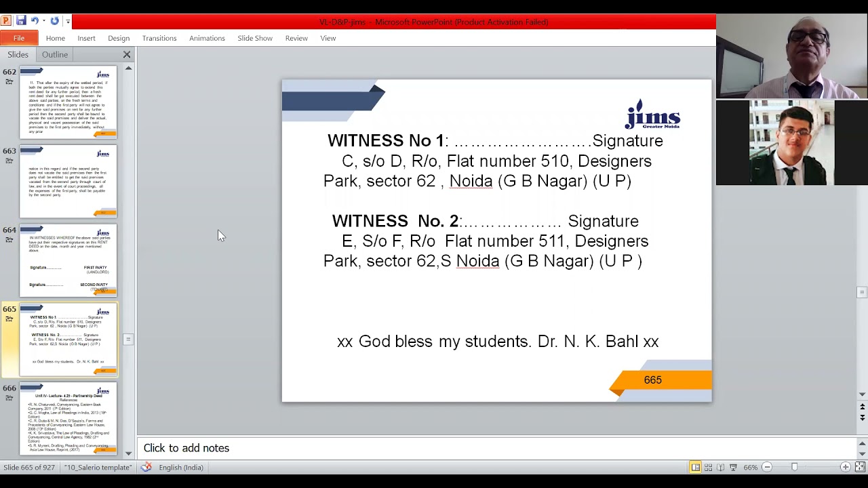Select slide 664 thumbnail
Viewport: 868px width, 488px height.
pos(68,261)
